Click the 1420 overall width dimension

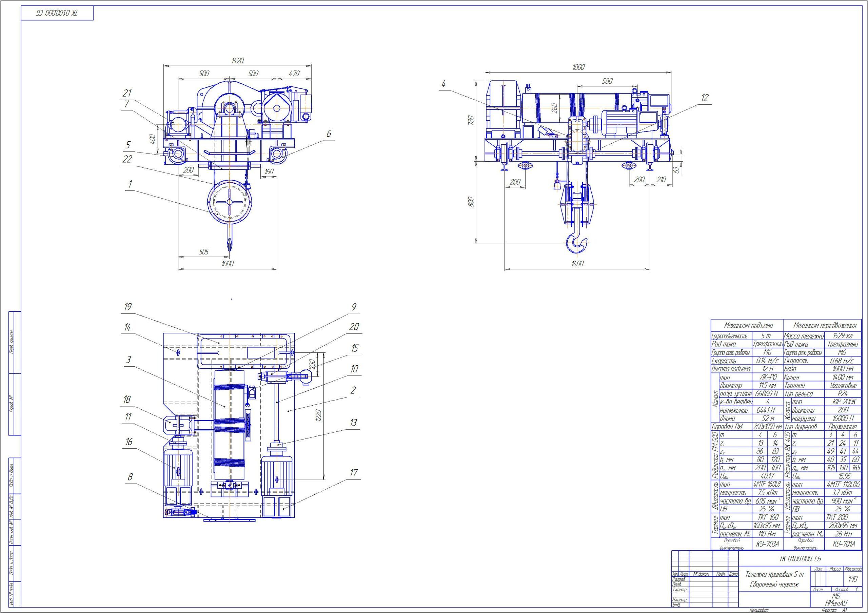point(237,60)
